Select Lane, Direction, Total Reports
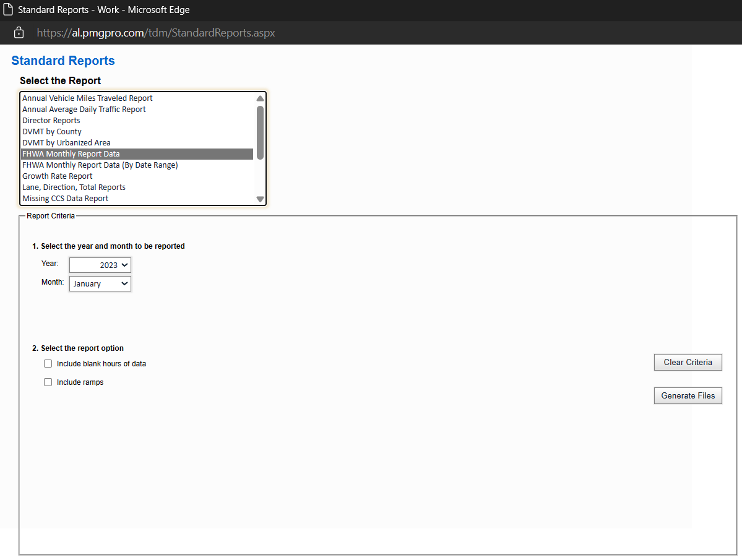 [x=137, y=187]
